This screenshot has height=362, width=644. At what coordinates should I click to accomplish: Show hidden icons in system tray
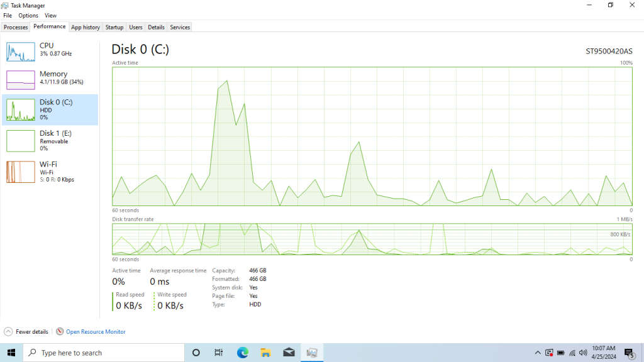point(538,353)
